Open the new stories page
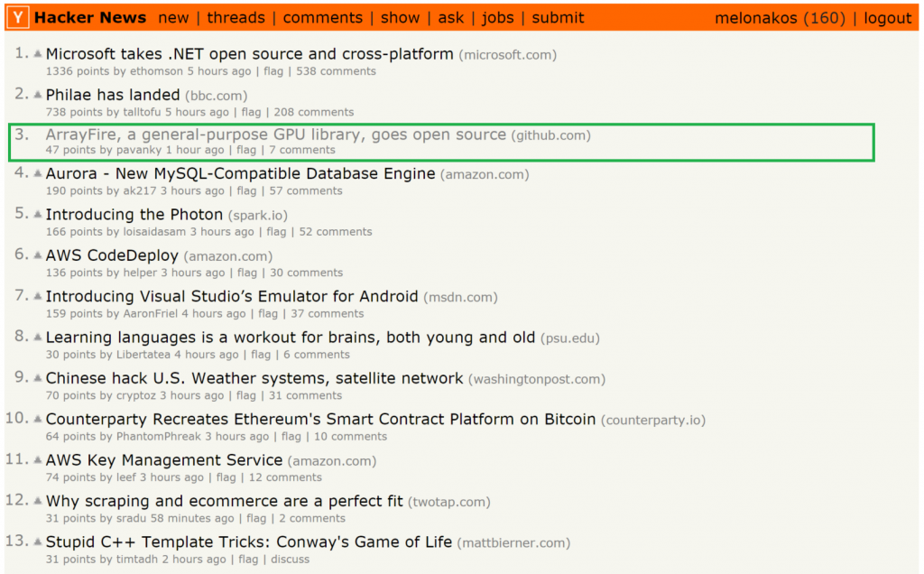The height and width of the screenshot is (574, 924). pyautogui.click(x=173, y=18)
